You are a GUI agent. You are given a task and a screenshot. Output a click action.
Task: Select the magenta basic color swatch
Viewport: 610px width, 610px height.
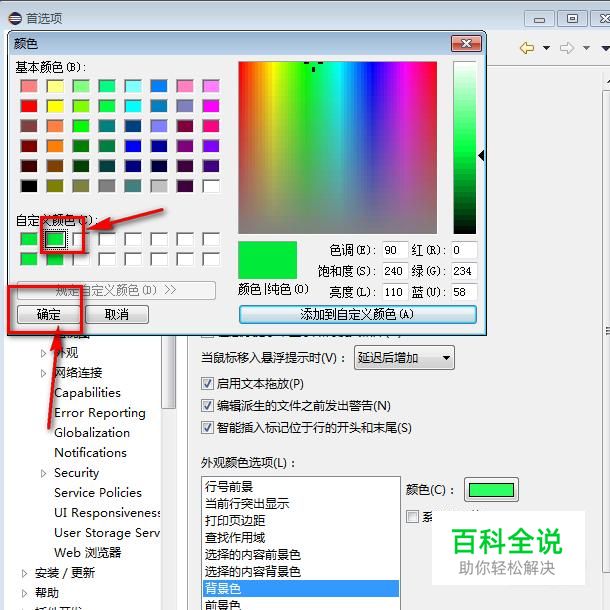click(x=211, y=105)
